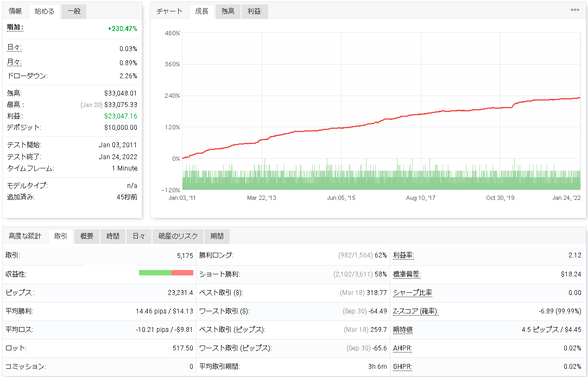Select the 始める tab
The height and width of the screenshot is (377, 588).
coord(45,11)
